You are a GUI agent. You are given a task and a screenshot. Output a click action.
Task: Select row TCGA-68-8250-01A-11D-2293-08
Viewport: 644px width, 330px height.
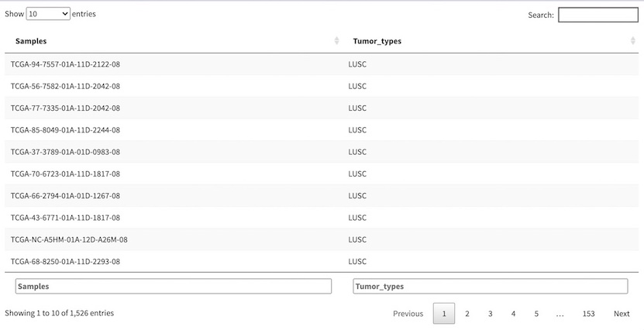(65, 261)
